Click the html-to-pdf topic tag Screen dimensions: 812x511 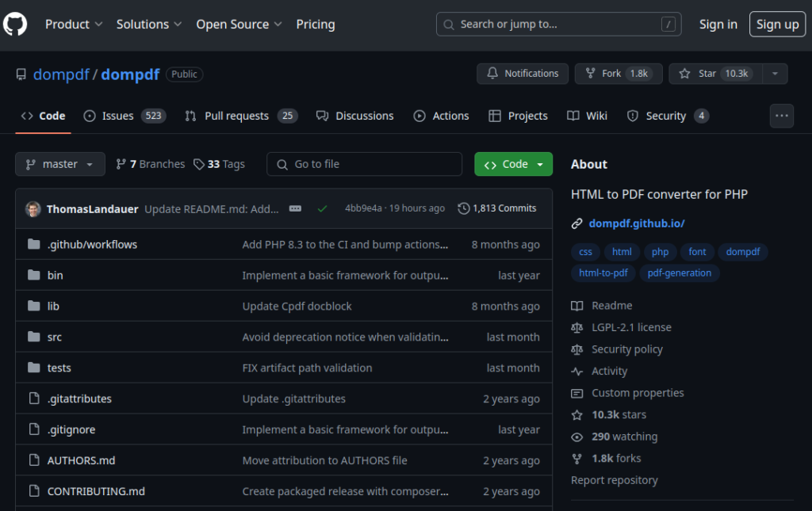click(603, 273)
